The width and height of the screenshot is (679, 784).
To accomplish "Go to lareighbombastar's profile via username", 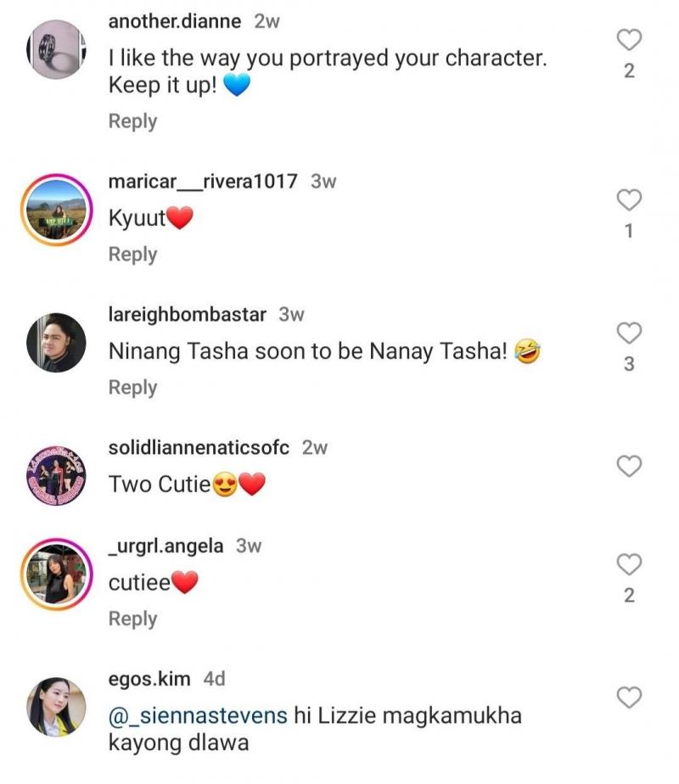I will point(188,314).
